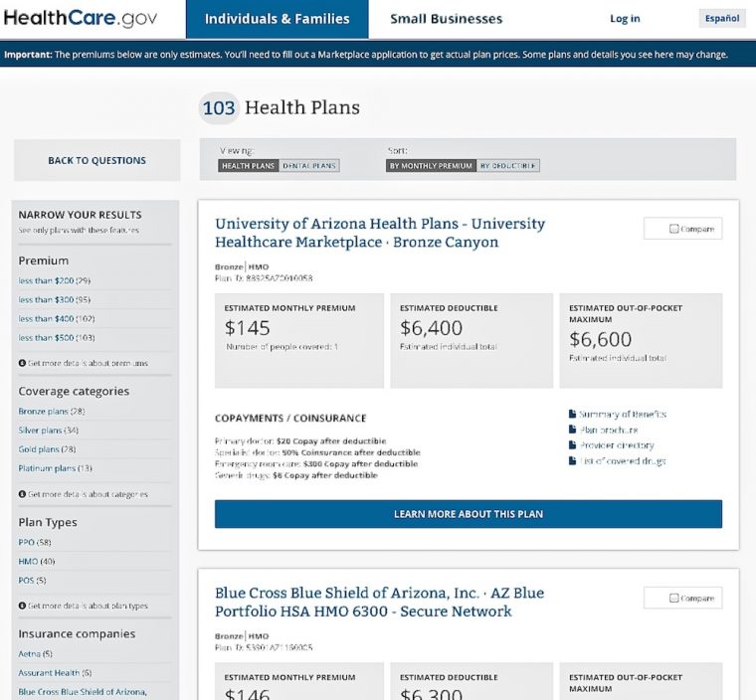Viewport: 756px width, 700px height.
Task: Learn more about this plan button
Action: (x=469, y=514)
